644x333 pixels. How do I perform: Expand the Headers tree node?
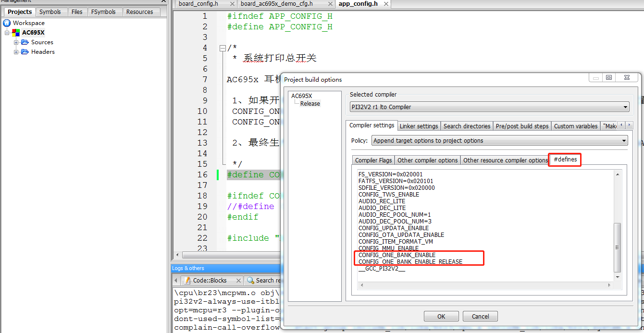[16, 52]
